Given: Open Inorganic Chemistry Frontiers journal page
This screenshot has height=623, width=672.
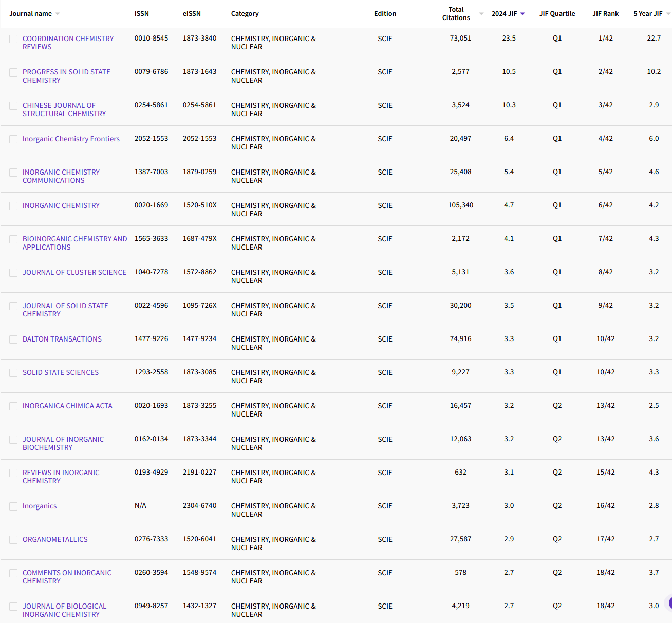Looking at the screenshot, I should click(71, 139).
